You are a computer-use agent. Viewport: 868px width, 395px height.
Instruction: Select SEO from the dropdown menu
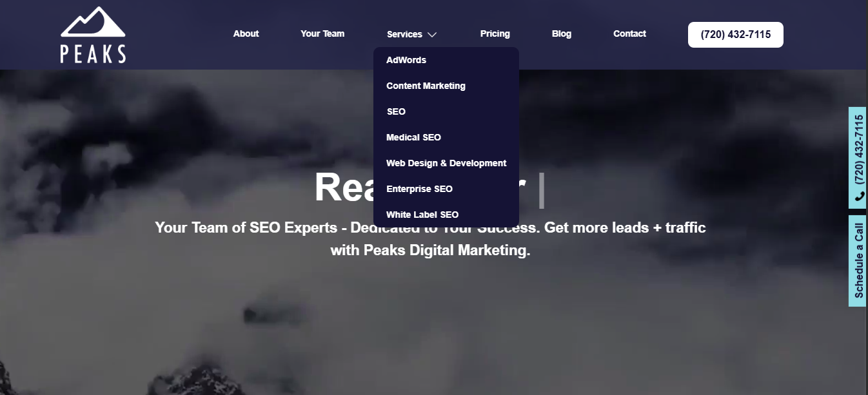click(396, 111)
